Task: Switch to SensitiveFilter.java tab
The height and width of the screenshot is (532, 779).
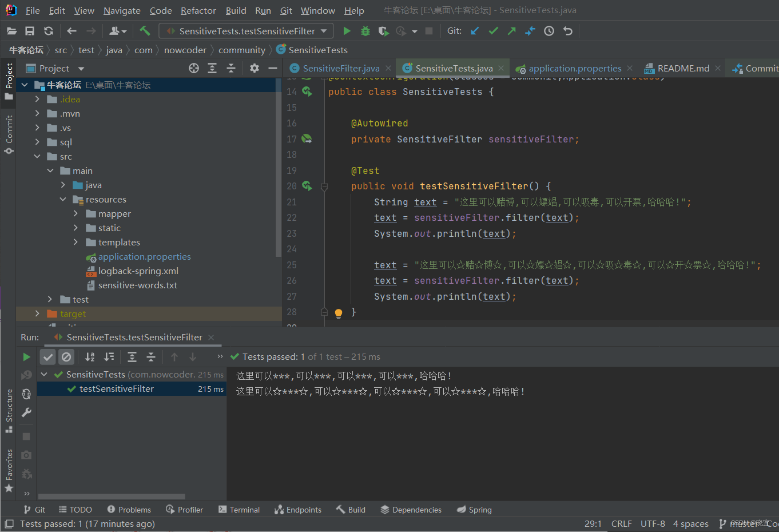Action: tap(341, 68)
